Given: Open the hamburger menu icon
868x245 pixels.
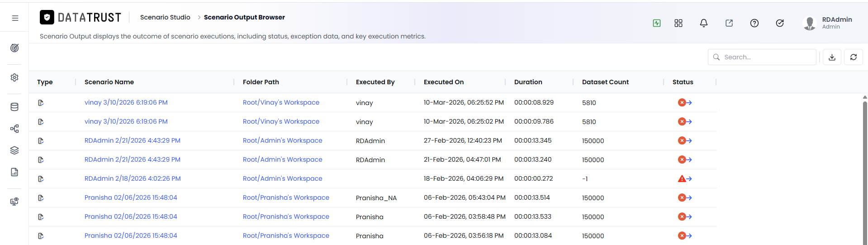Looking at the screenshot, I should (x=15, y=18).
